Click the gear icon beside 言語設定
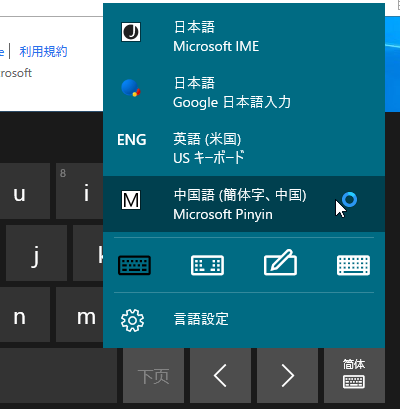 coord(132,320)
